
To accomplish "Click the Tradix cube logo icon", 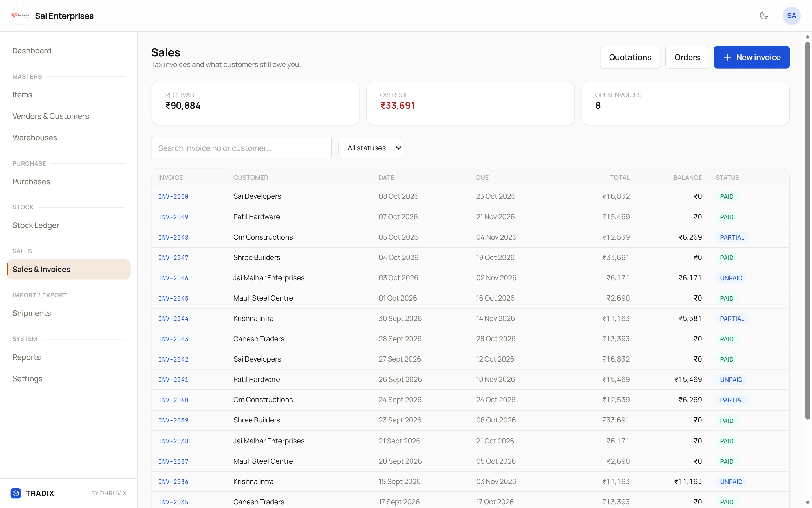I will (x=16, y=493).
